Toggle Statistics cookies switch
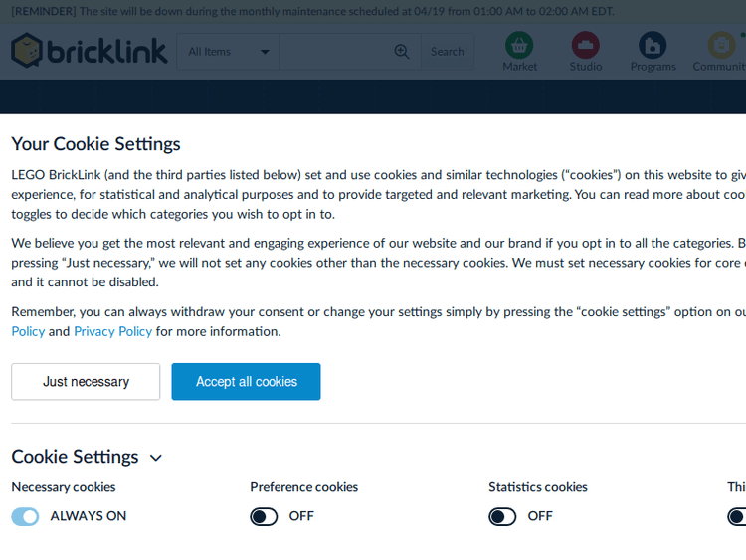Image resolution: width=746 pixels, height=560 pixels. 502,516
